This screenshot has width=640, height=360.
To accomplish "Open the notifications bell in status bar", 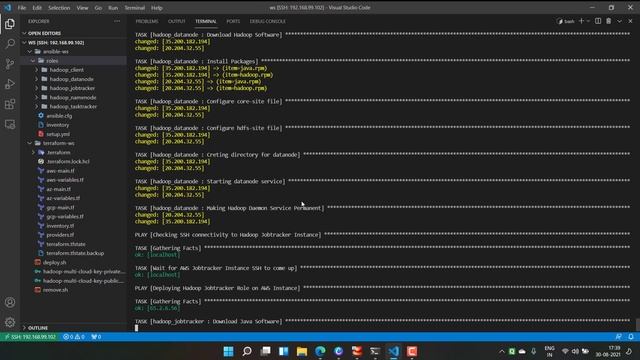I will [x=631, y=337].
